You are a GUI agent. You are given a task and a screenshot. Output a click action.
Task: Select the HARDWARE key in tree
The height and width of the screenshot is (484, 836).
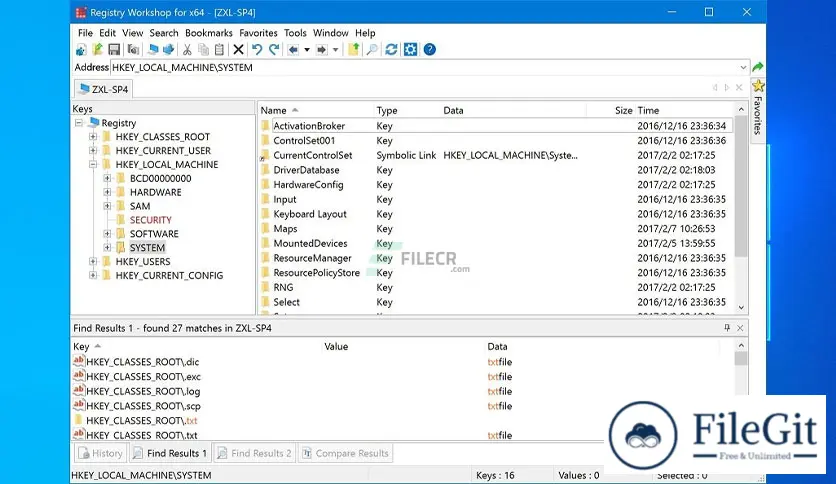click(156, 192)
